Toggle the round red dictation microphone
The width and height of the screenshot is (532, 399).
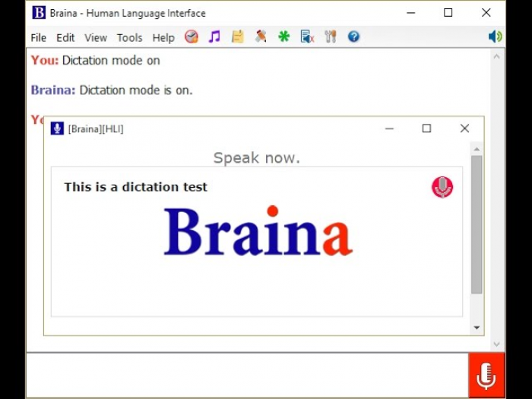pyautogui.click(x=442, y=187)
